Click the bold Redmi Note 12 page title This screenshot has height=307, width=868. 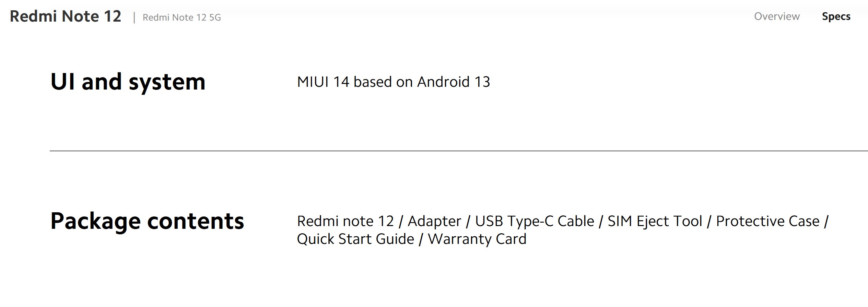[66, 16]
